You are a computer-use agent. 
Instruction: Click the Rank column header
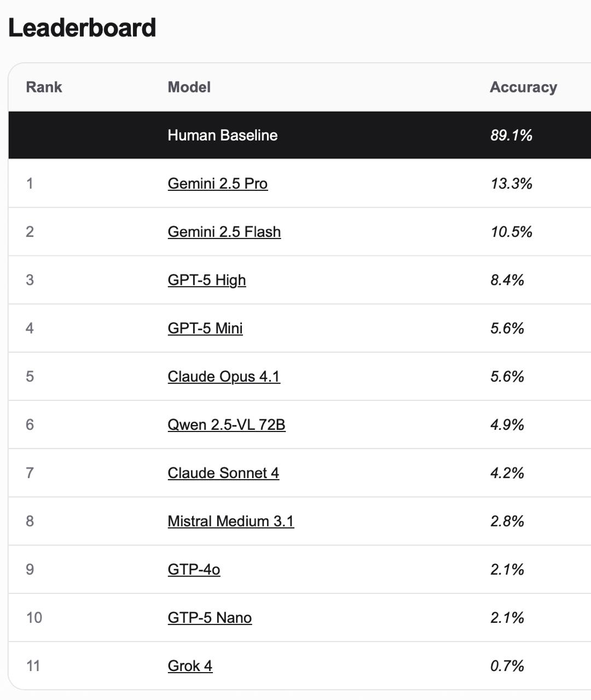click(44, 87)
